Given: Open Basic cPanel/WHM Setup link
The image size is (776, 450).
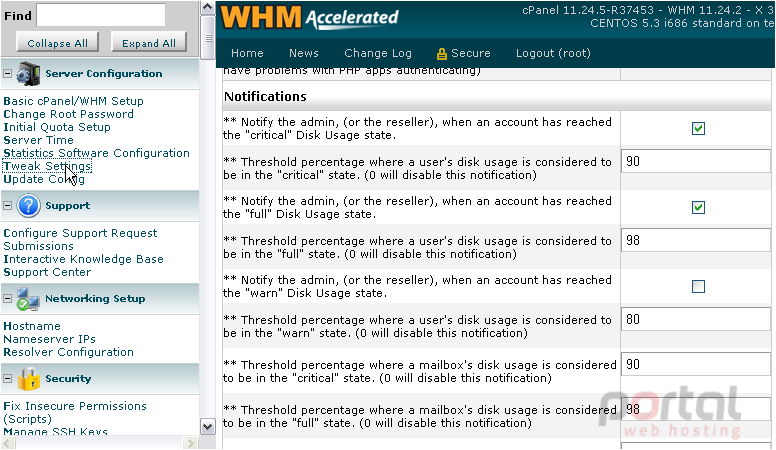Looking at the screenshot, I should (x=73, y=101).
